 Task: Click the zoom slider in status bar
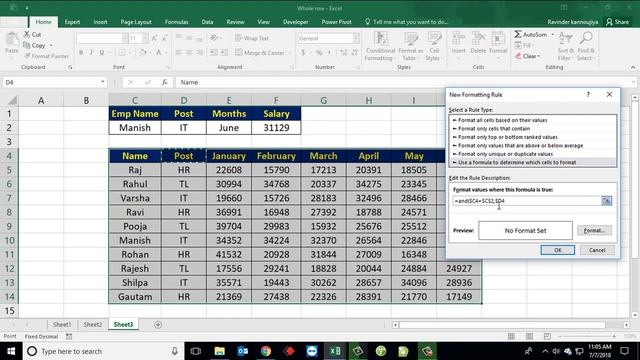coord(587,336)
